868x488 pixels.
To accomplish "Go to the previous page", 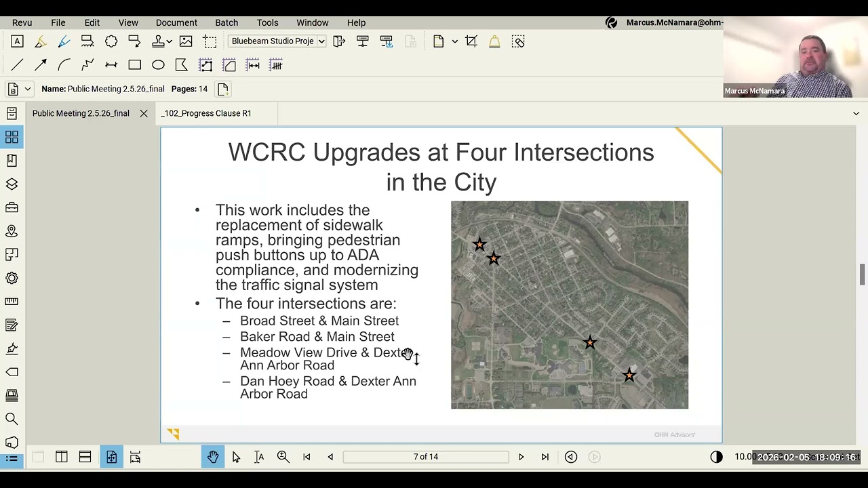I will point(330,457).
